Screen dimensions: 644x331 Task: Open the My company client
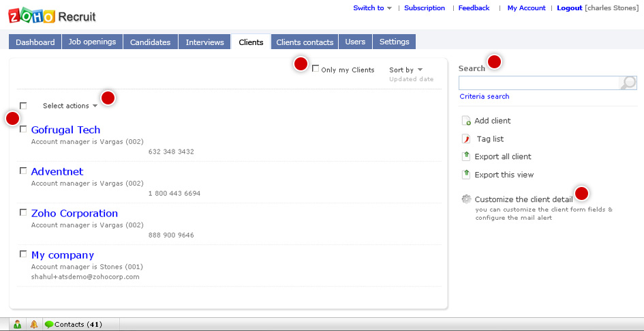tap(63, 255)
